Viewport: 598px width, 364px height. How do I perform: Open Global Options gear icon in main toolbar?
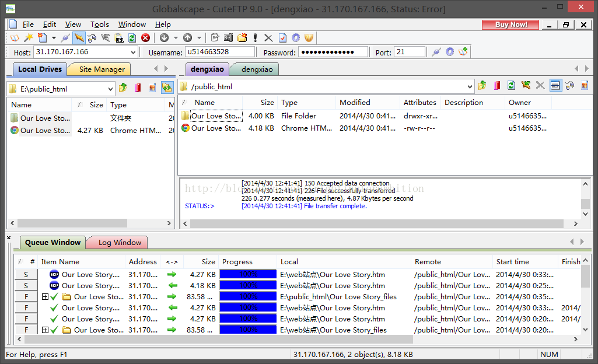[x=296, y=38]
